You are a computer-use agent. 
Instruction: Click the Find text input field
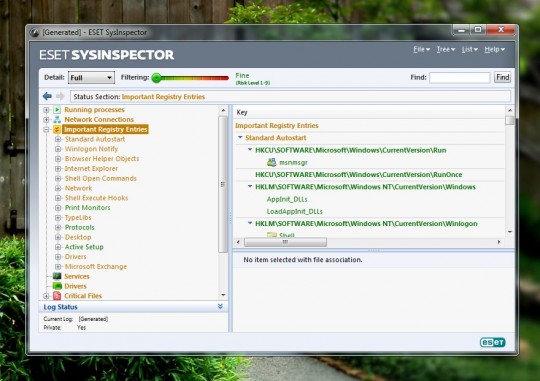pos(459,78)
